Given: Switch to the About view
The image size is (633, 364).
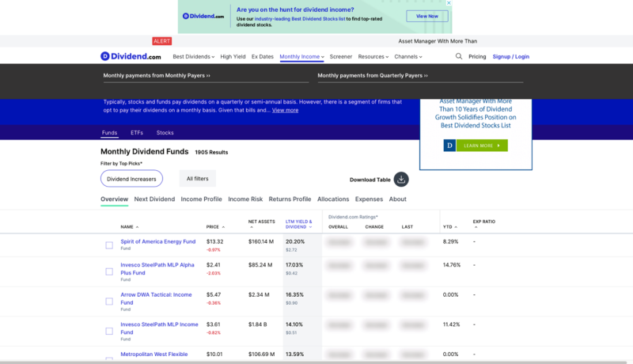Looking at the screenshot, I should coord(398,199).
